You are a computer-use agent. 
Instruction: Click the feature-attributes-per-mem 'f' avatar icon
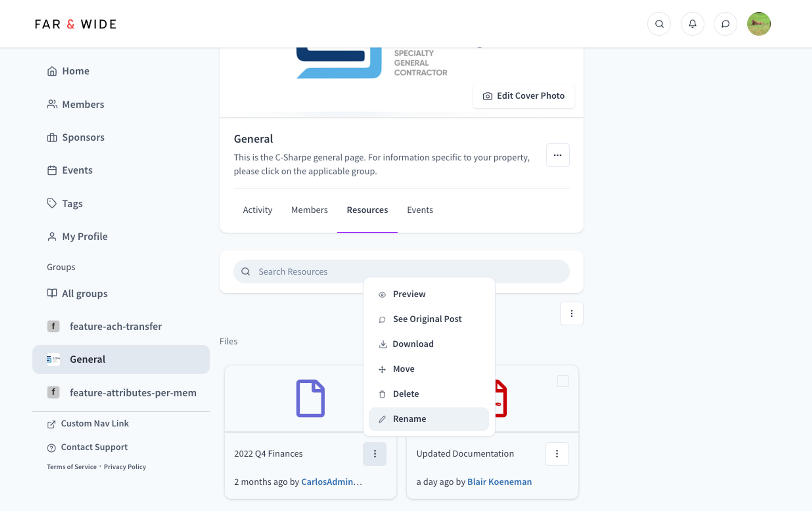(x=53, y=392)
